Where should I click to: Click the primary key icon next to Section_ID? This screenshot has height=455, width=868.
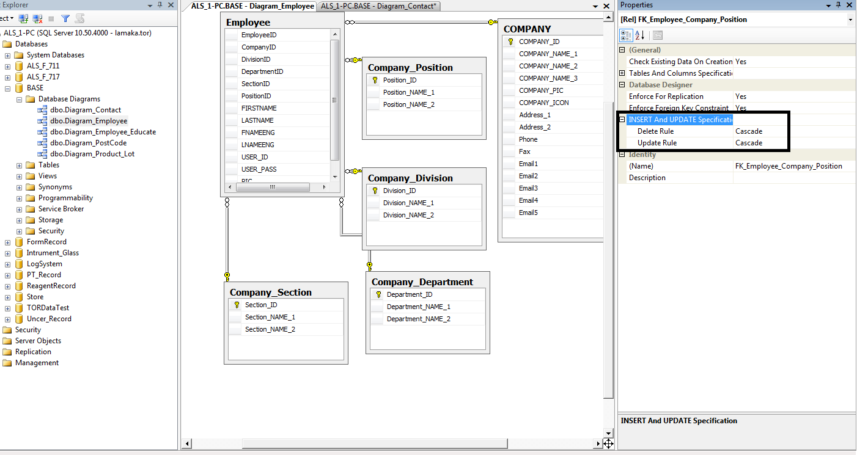coord(237,305)
